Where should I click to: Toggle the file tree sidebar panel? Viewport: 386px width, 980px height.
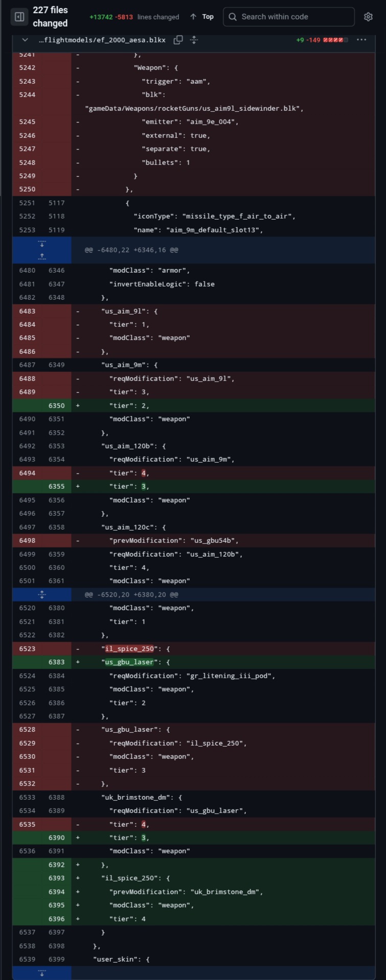(x=19, y=17)
